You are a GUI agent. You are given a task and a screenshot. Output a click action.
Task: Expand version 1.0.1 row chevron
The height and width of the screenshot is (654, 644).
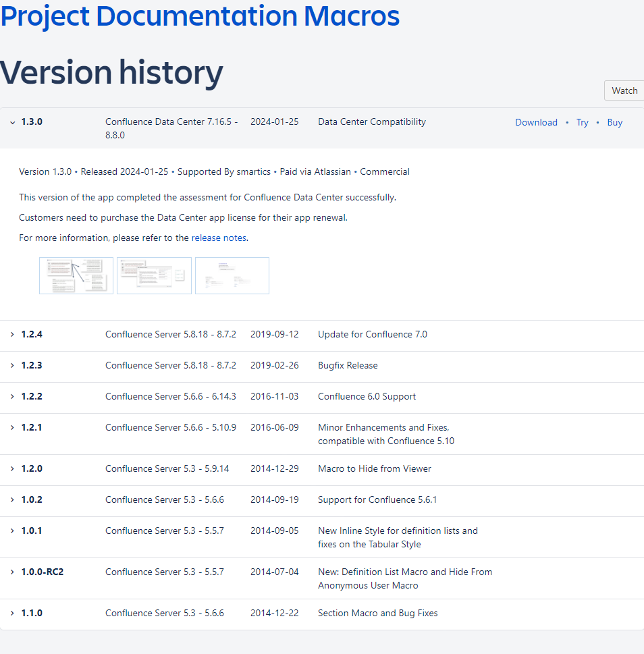pyautogui.click(x=12, y=531)
